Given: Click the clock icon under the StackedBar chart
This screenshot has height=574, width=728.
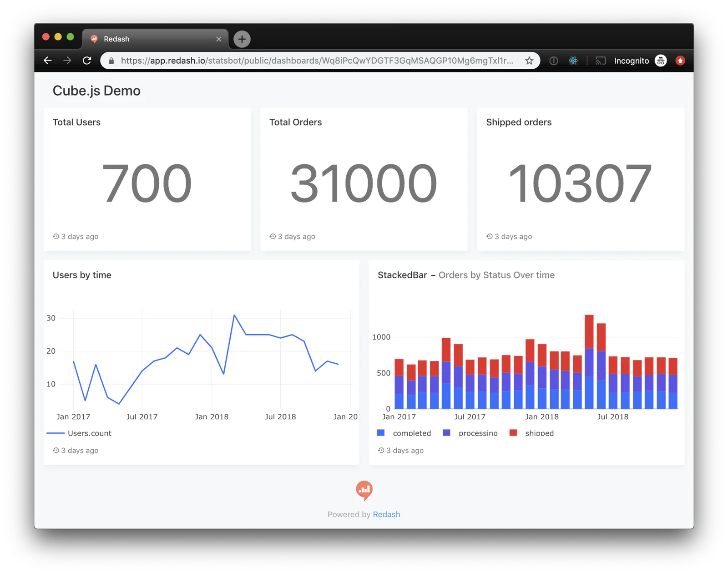Looking at the screenshot, I should point(381,450).
